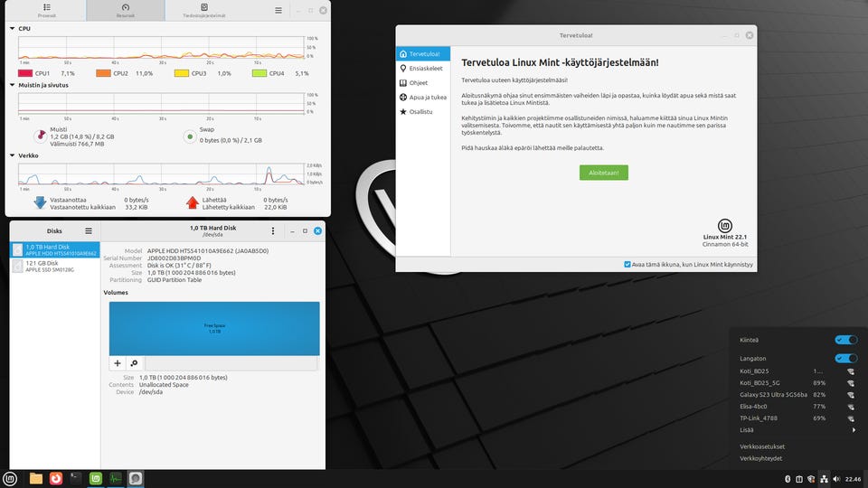Open the Mint start menu in the panel

10,479
